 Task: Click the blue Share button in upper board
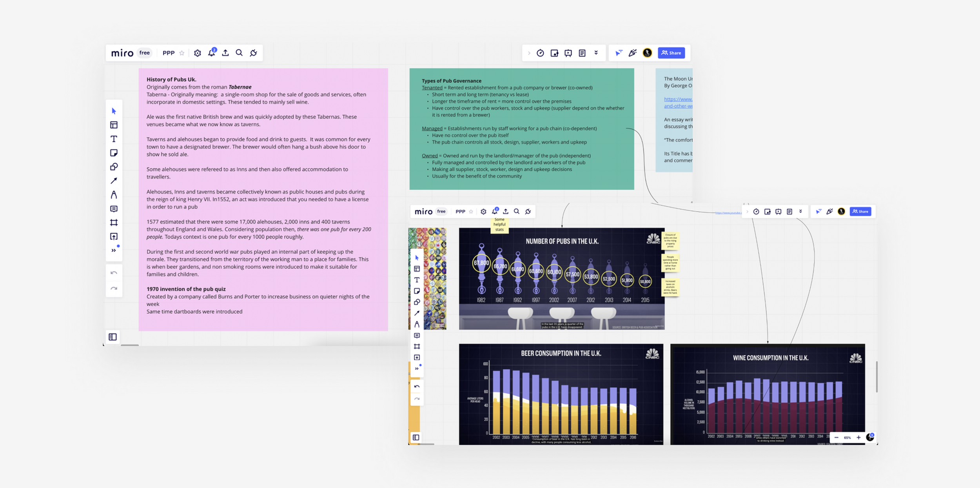click(671, 53)
